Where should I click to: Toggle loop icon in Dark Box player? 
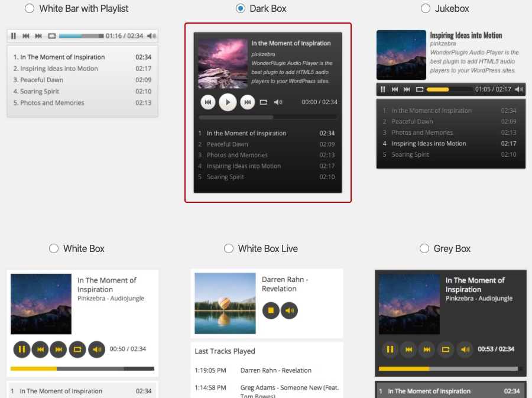click(264, 102)
